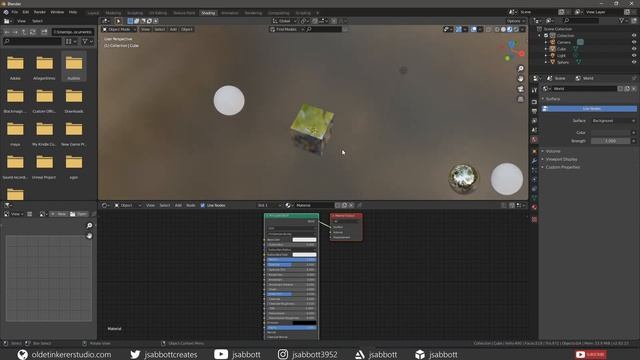Switch to the Shading workspace tab
This screenshot has width=640, height=360.
pyautogui.click(x=208, y=13)
